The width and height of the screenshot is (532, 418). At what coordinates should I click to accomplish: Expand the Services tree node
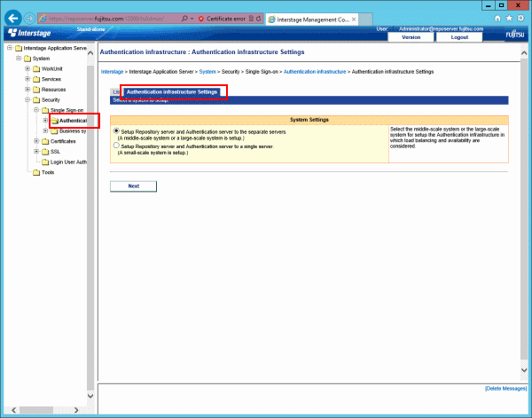(27, 79)
